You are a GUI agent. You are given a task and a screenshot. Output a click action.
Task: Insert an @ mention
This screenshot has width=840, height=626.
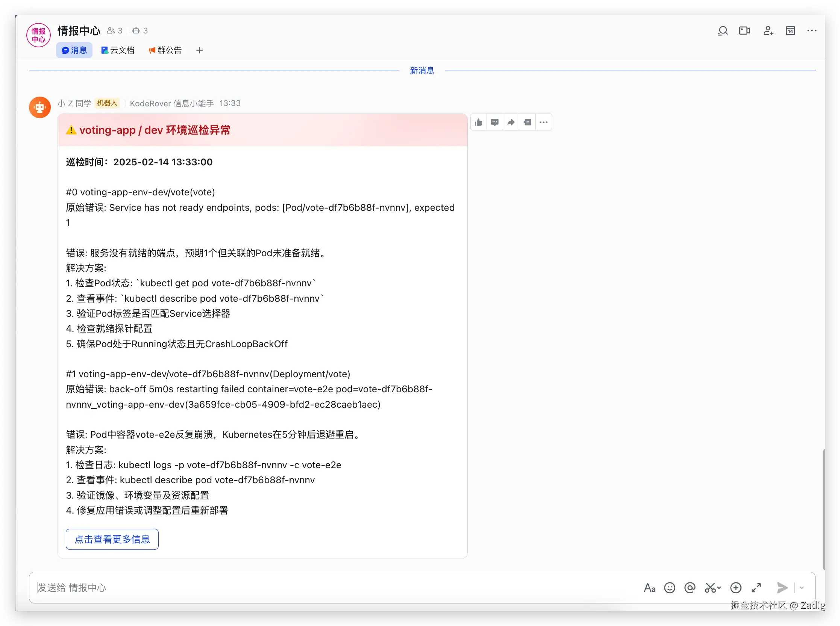coord(690,588)
